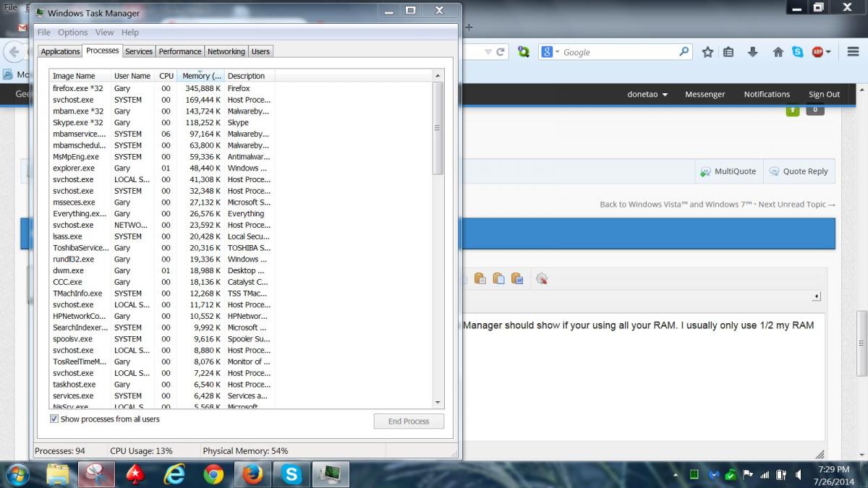This screenshot has width=868, height=488.
Task: Click the green toolbar icon beside reload
Action: click(524, 52)
